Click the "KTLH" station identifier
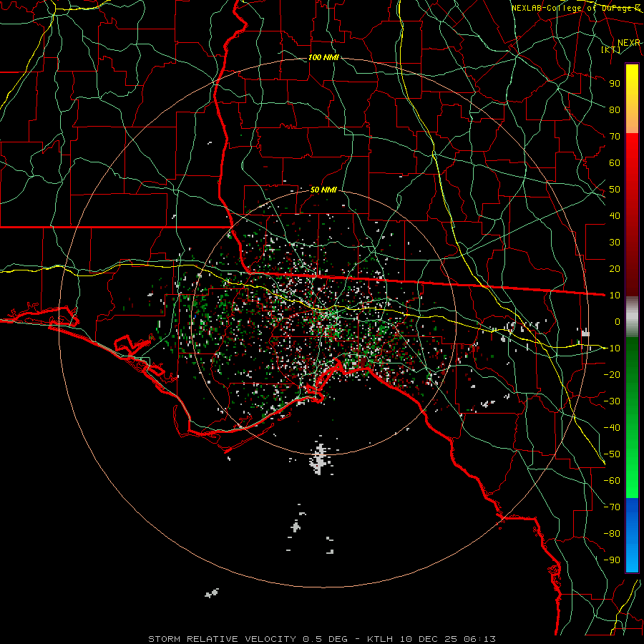Viewport: 644px width, 644px height. (380, 639)
